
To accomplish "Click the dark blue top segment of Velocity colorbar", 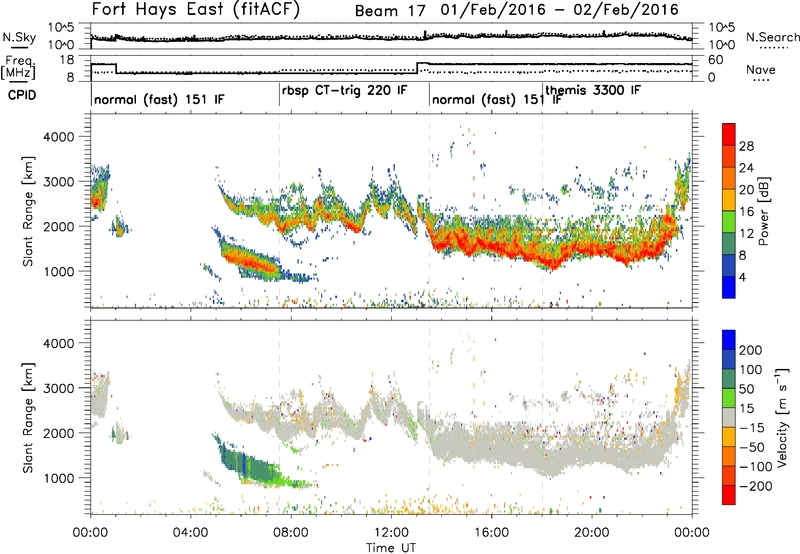I will (x=729, y=340).
